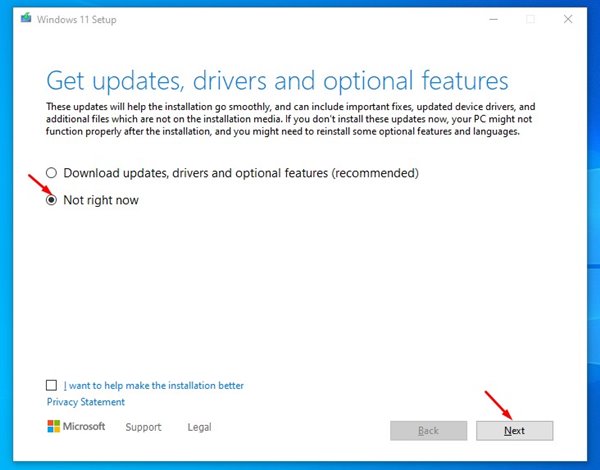The width and height of the screenshot is (600, 470).
Task: Minimize the Windows 11 Setup window
Action: 494,19
